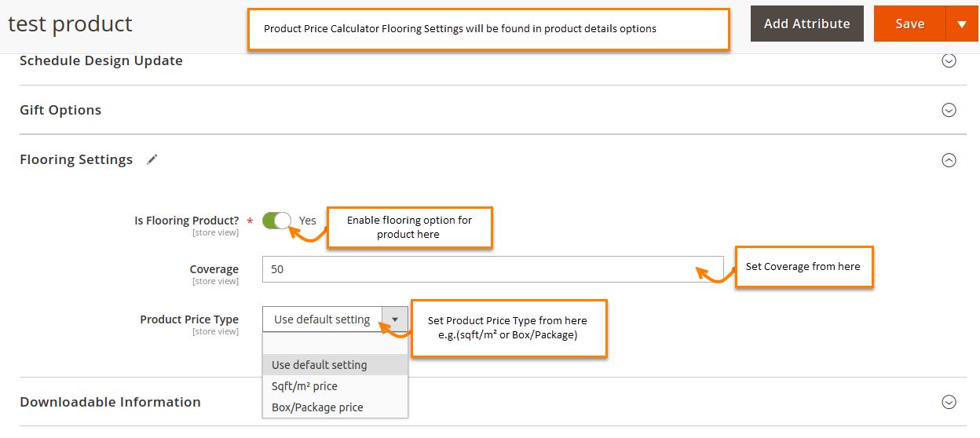Viewport: 980px width, 438px height.
Task: Click the Schedule Design Update section title
Action: 101,60
